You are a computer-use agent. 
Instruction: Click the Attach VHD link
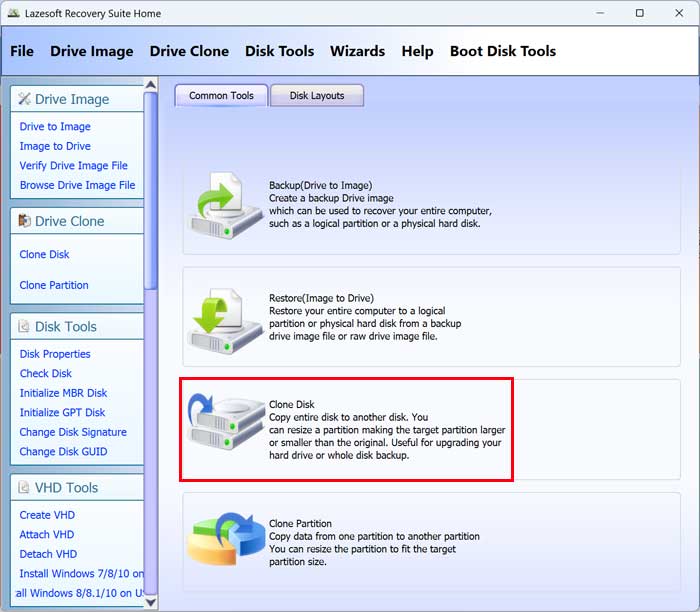pyautogui.click(x=47, y=534)
